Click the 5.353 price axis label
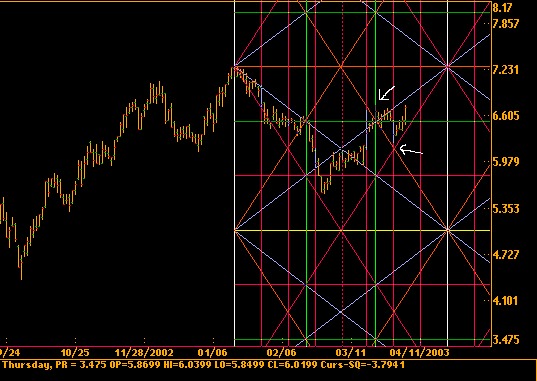The width and height of the screenshot is (537, 381). [506, 209]
